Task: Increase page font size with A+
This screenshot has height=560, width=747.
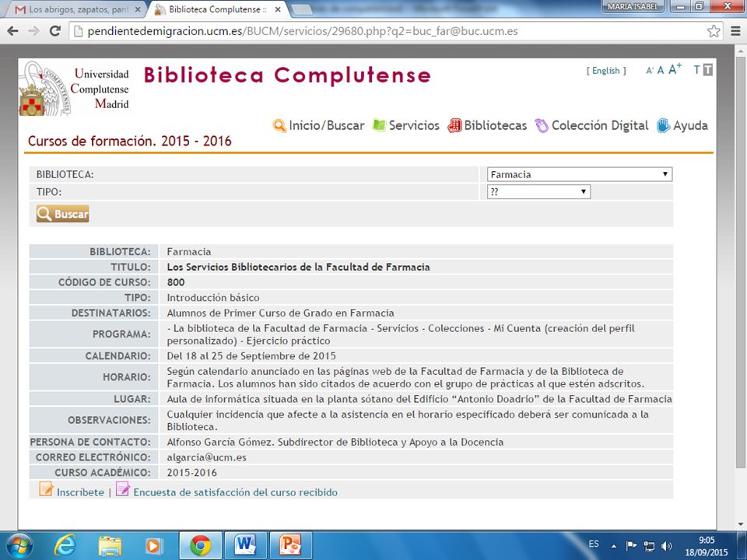Action: tap(675, 69)
